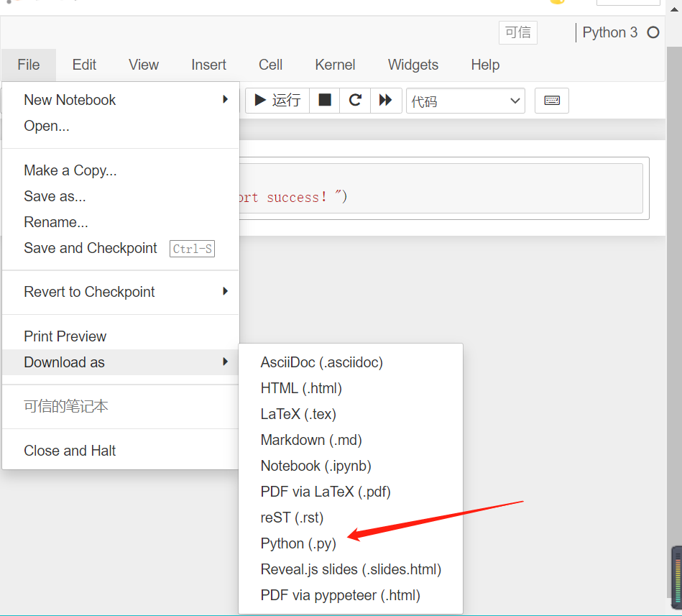Screen dimensions: 682x616
Task: Open the Kernel menu
Action: 334,65
